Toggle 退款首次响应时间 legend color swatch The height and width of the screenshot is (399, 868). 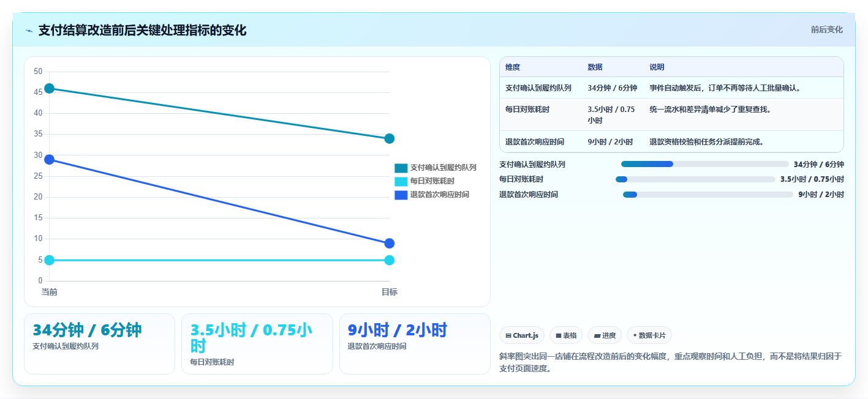tap(401, 195)
